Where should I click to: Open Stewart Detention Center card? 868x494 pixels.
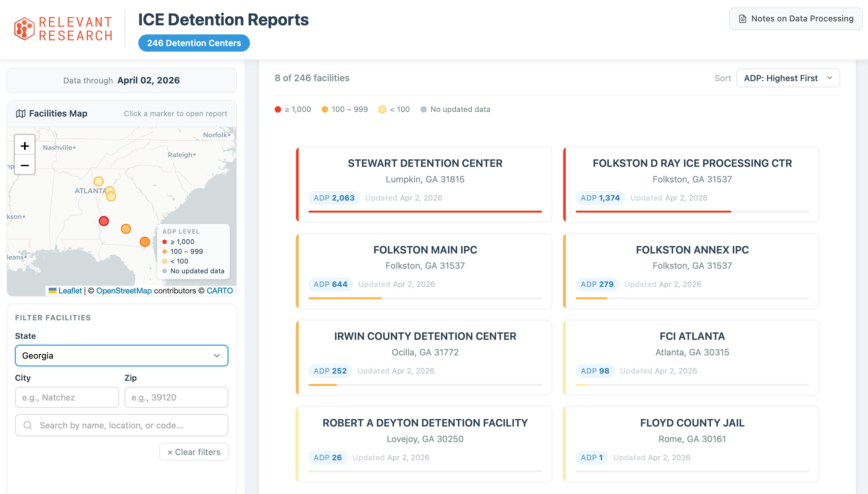[424, 185]
